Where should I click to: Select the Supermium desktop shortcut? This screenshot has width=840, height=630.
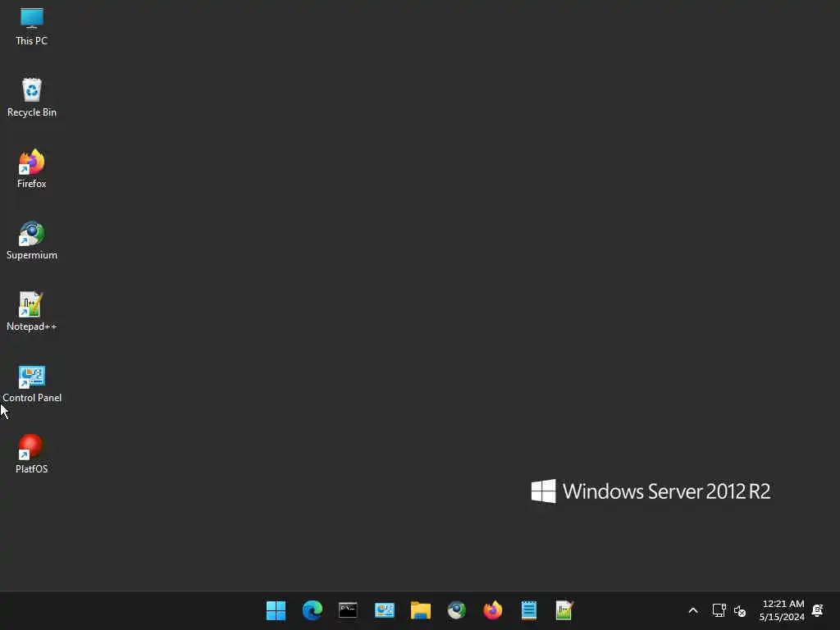pyautogui.click(x=32, y=240)
